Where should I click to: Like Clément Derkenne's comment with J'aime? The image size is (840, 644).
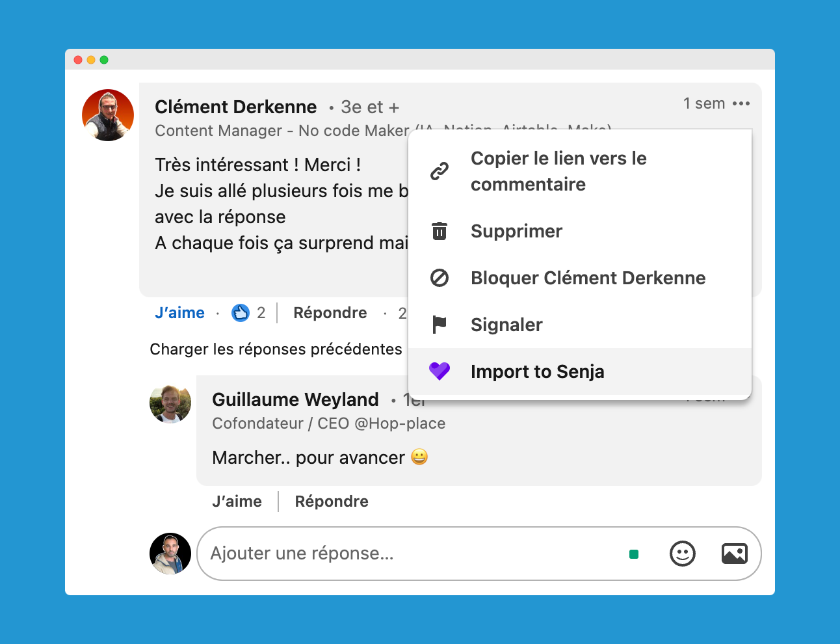pyautogui.click(x=179, y=313)
